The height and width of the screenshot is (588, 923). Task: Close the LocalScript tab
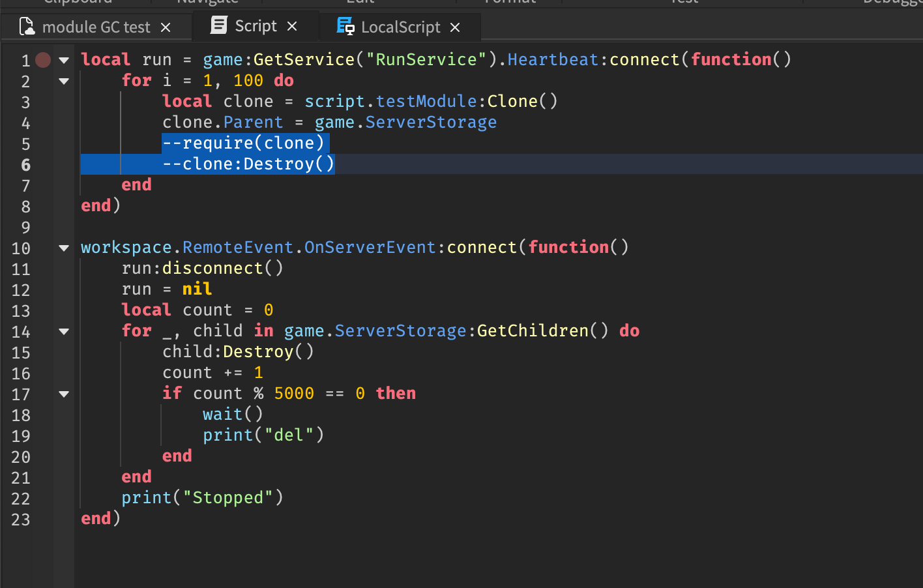[x=454, y=27]
